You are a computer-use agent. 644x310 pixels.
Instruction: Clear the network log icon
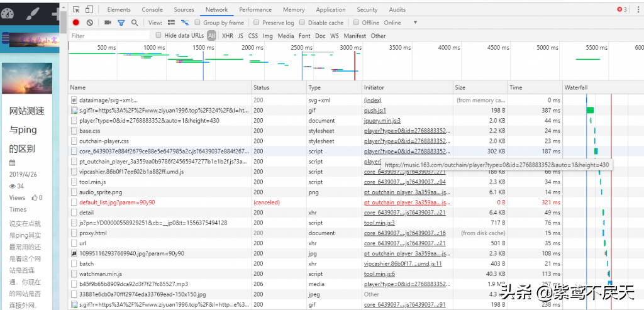tap(89, 23)
